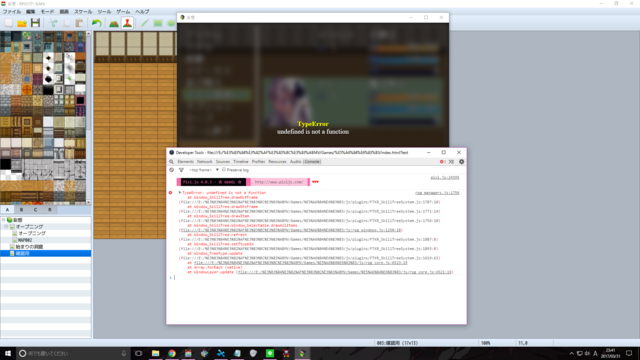Open DevTools settings gear
The image size is (640, 360).
click(462, 162)
